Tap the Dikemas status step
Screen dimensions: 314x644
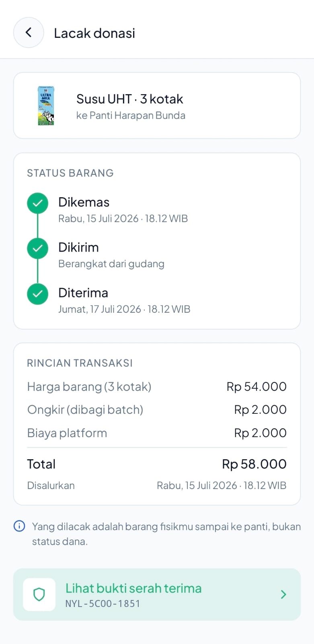pyautogui.click(x=123, y=210)
